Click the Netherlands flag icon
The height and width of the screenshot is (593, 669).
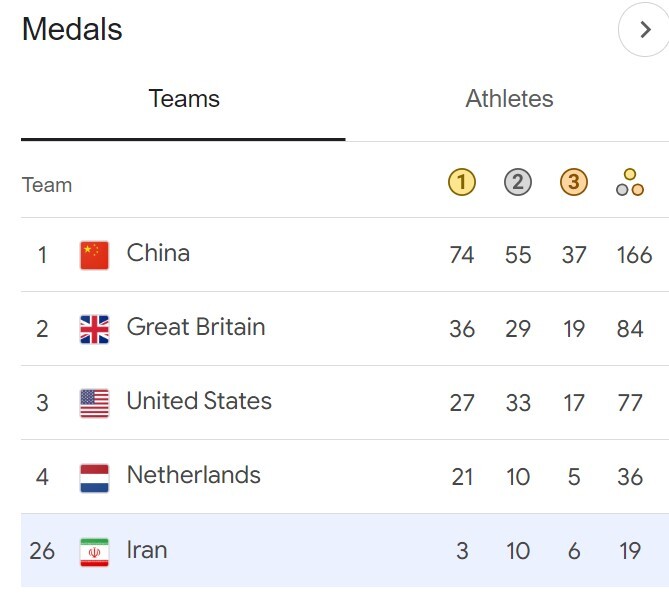pos(94,478)
